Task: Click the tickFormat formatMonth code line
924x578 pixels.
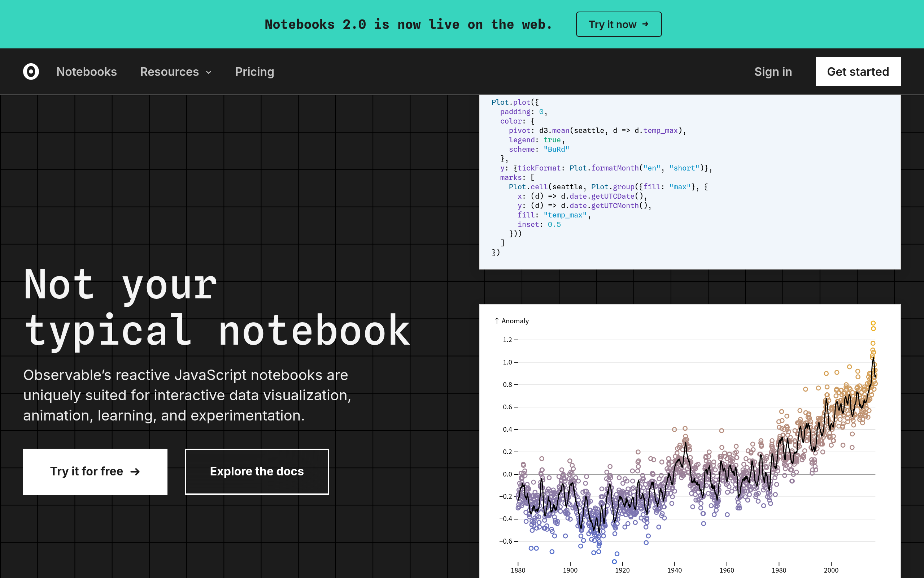Action: [606, 168]
